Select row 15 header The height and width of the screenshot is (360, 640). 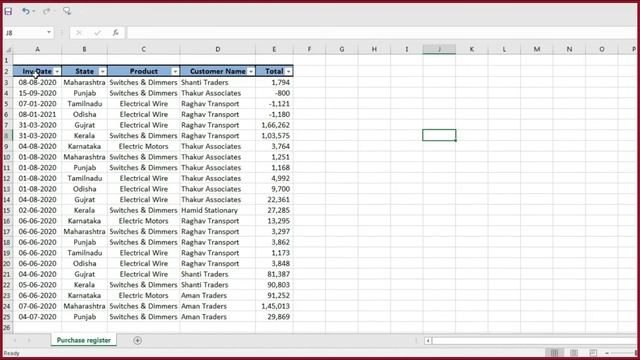point(7,210)
